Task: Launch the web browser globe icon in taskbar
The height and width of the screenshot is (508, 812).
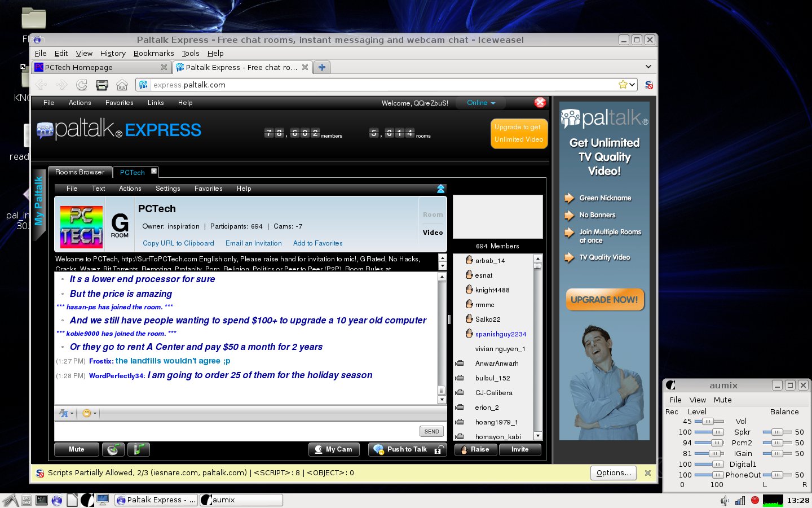Action: (57, 500)
